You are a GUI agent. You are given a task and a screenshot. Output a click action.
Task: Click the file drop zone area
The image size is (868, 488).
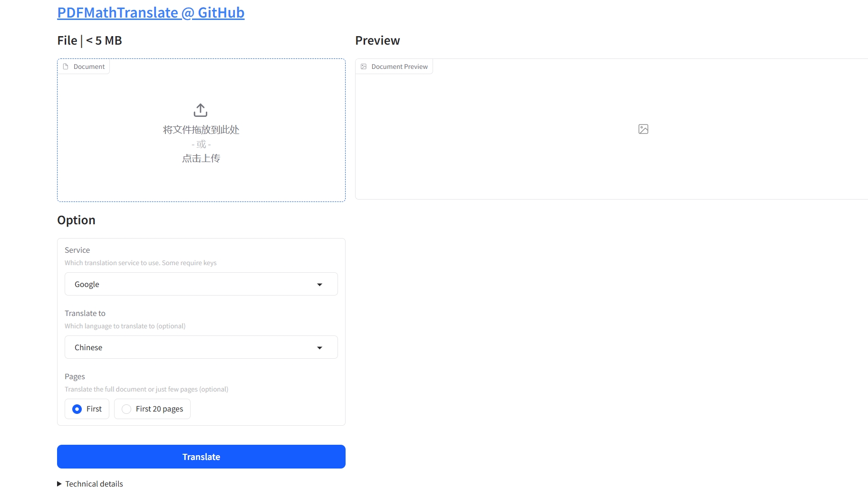(x=201, y=130)
